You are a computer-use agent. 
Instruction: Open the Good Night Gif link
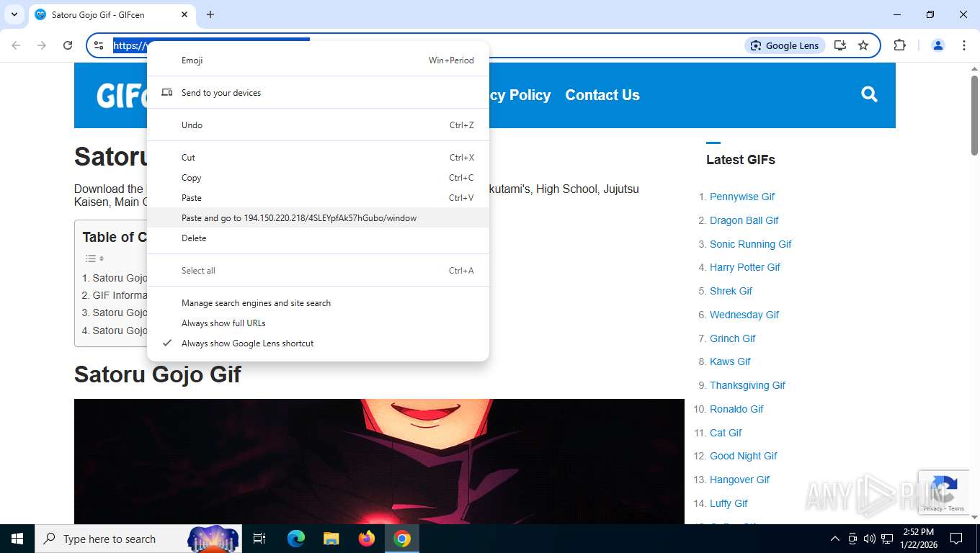(744, 456)
